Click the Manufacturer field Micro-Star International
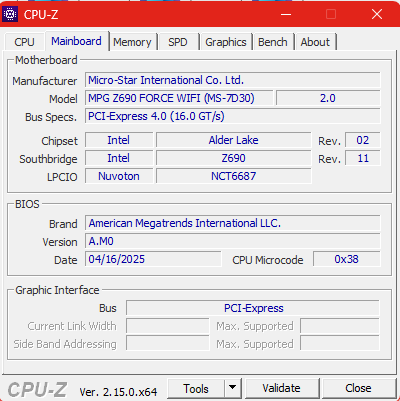This screenshot has height=401, width=400. pyautogui.click(x=233, y=80)
